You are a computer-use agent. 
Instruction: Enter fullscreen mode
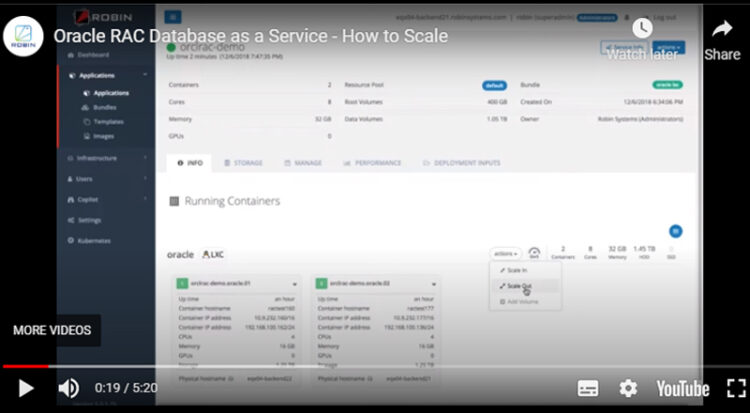coord(737,388)
